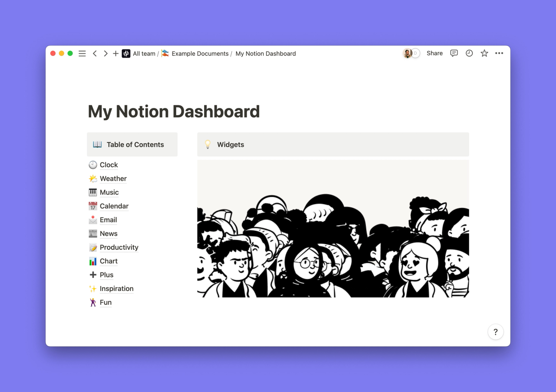556x392 pixels.
Task: Select the Widgets callout text
Action: point(230,144)
